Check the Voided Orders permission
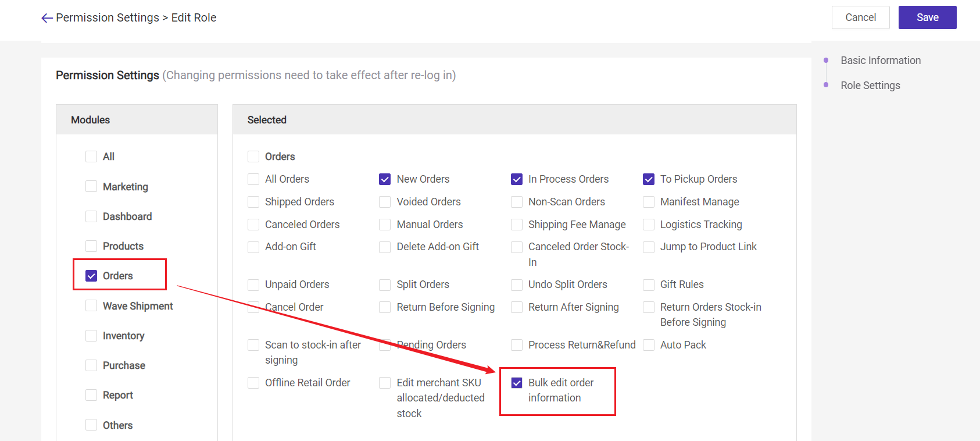 coord(385,202)
